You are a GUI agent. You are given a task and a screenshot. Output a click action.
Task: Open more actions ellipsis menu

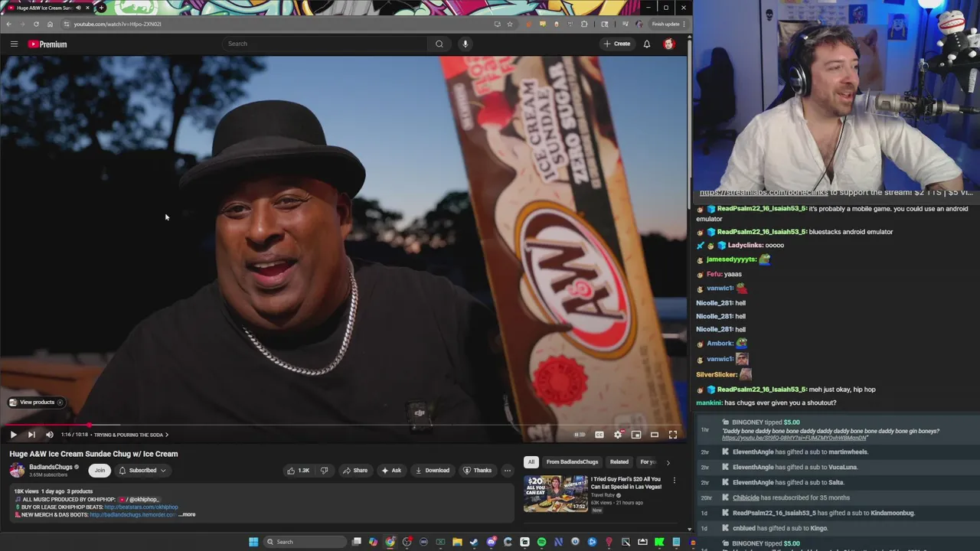click(507, 470)
